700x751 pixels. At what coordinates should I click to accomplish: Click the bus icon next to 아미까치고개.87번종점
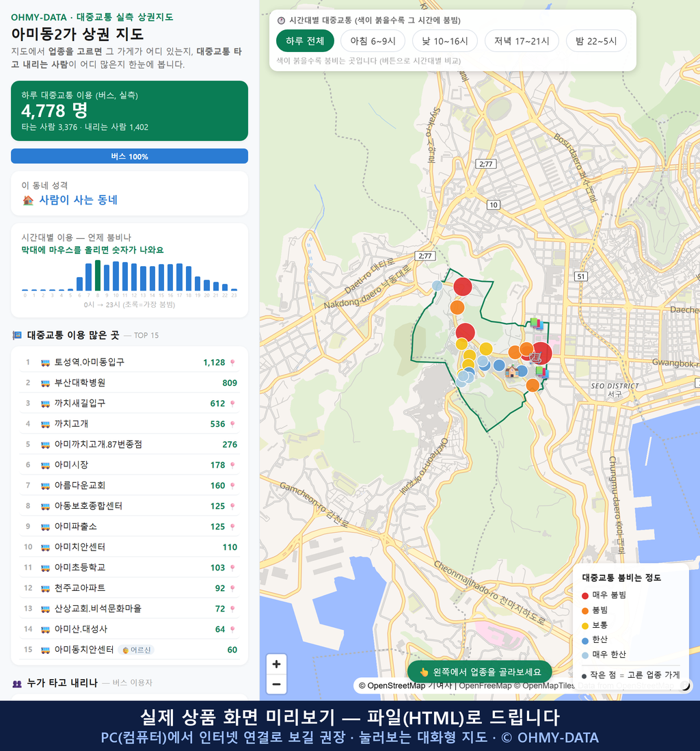click(x=46, y=445)
